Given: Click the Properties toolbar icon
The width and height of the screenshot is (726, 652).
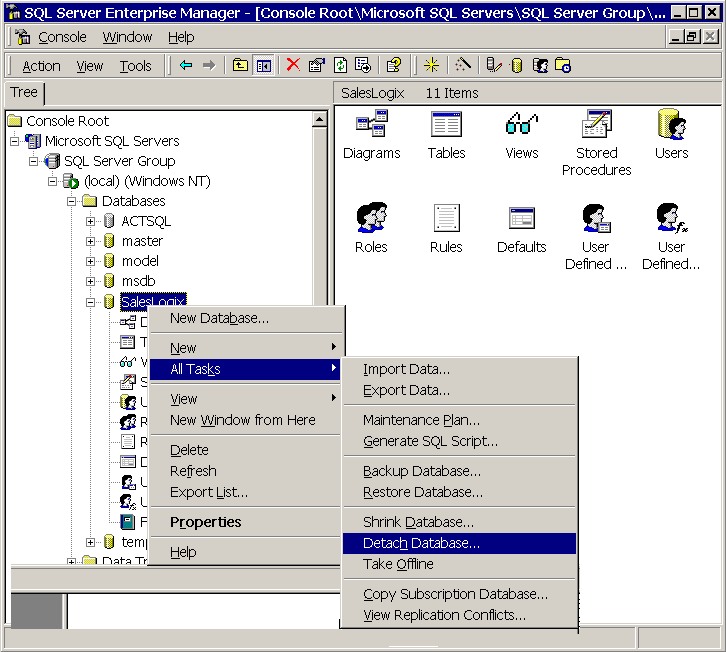Looking at the screenshot, I should pyautogui.click(x=317, y=65).
